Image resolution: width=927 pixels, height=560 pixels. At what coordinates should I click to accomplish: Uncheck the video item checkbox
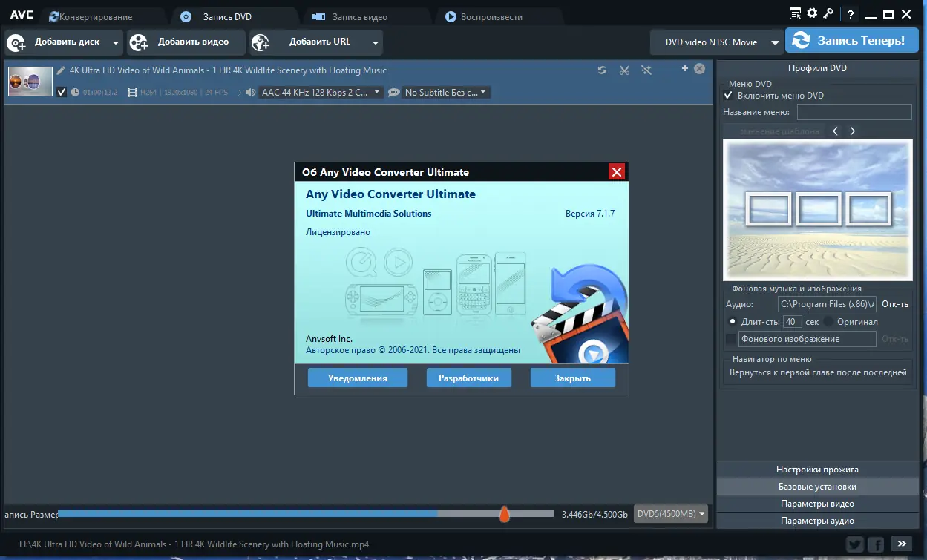click(62, 93)
